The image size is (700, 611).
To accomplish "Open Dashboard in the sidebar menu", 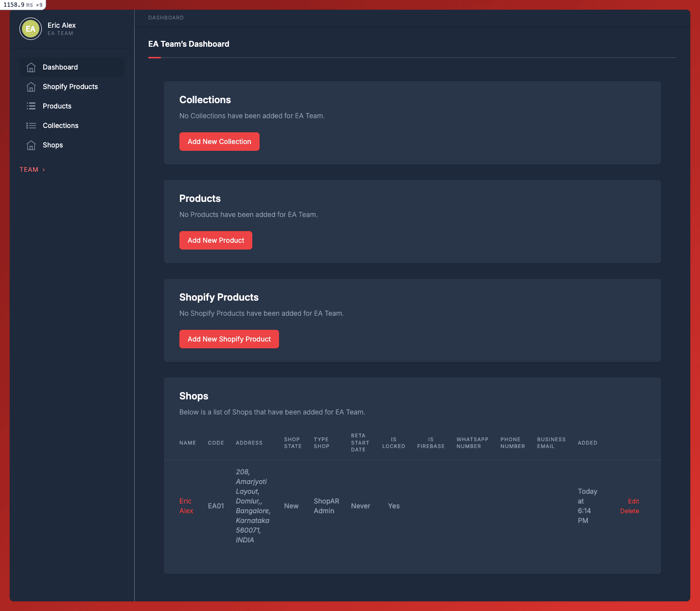I will (x=72, y=67).
